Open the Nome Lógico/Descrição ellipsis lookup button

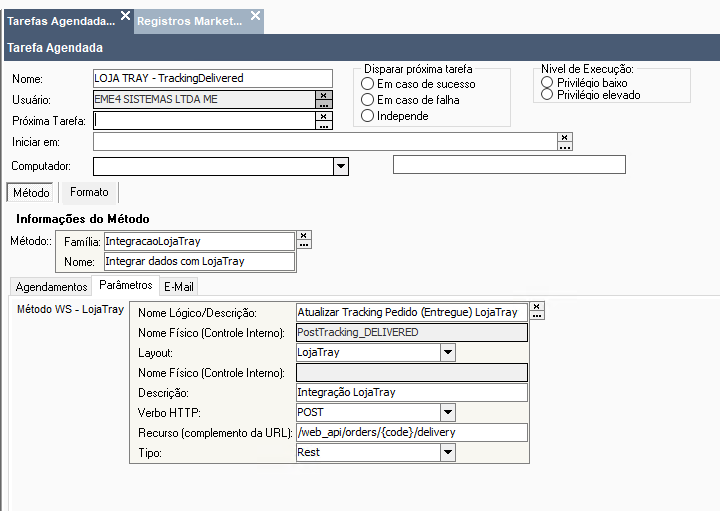pos(537,315)
